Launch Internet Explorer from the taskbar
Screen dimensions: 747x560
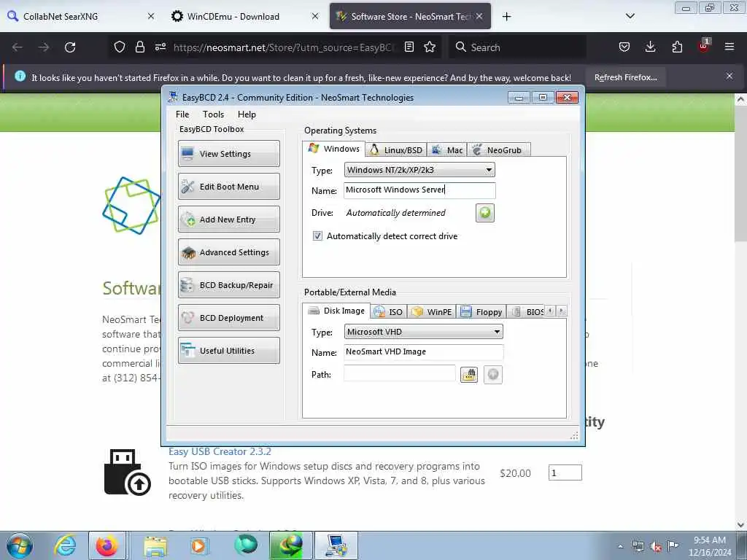(65, 546)
